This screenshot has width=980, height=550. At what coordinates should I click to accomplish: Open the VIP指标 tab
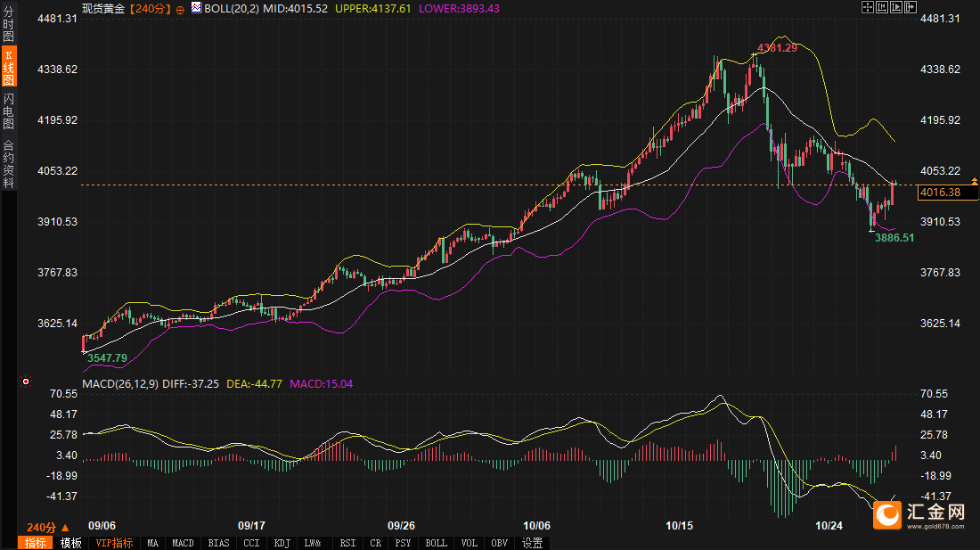114,543
